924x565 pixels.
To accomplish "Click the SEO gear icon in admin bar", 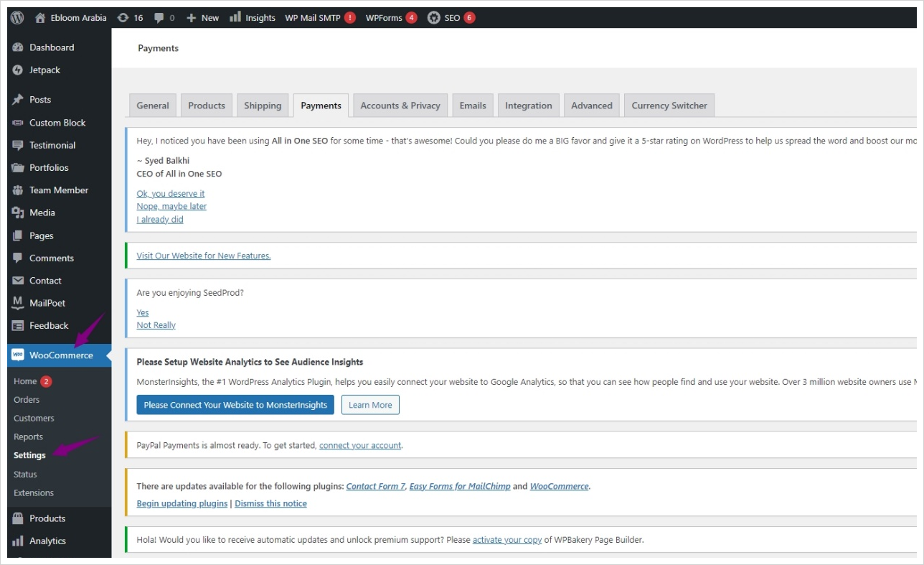I will (x=433, y=18).
